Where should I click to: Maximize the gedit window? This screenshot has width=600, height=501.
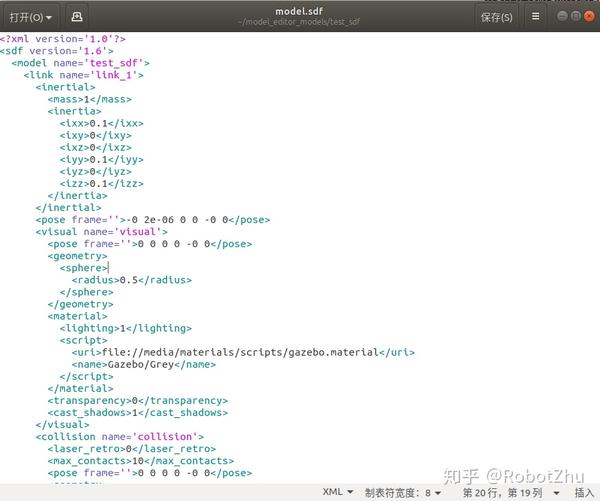click(x=576, y=16)
